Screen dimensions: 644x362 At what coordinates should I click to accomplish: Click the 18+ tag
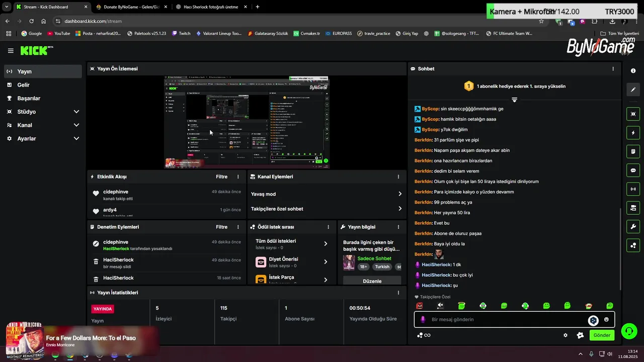[364, 267]
